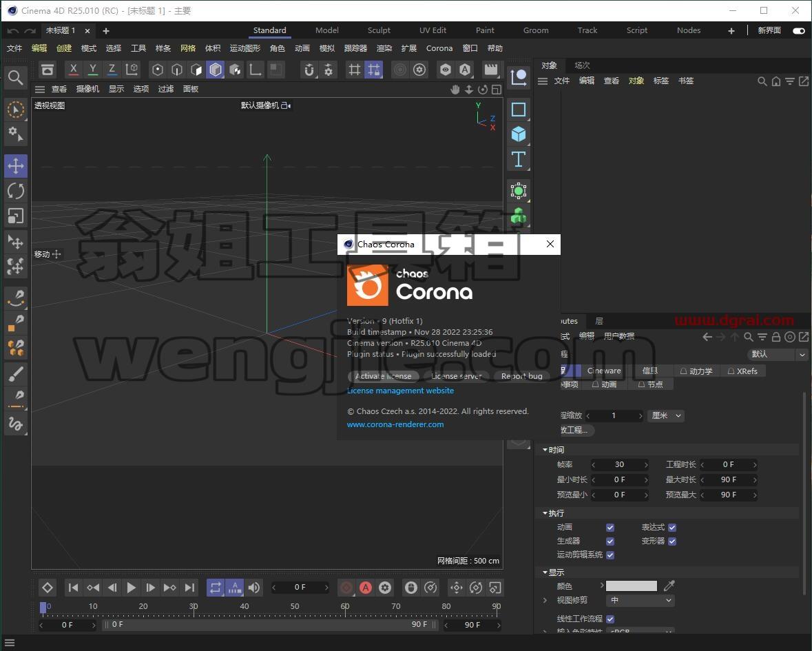Switch to Polygons mode
This screenshot has width=812, height=651.
coord(196,70)
